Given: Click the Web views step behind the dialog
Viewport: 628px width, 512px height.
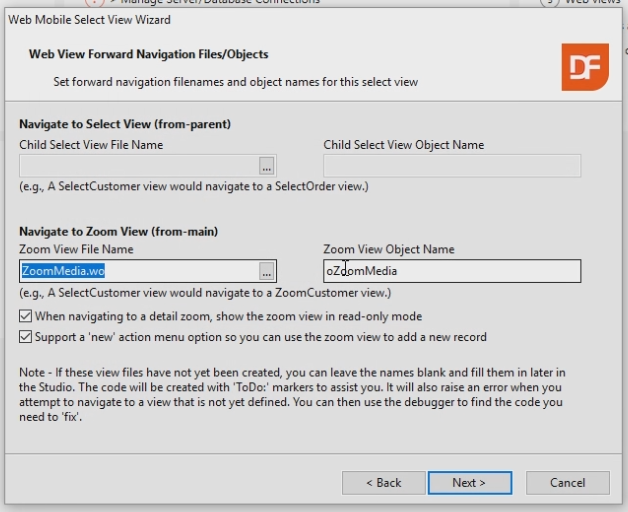Looking at the screenshot, I should point(590,3).
